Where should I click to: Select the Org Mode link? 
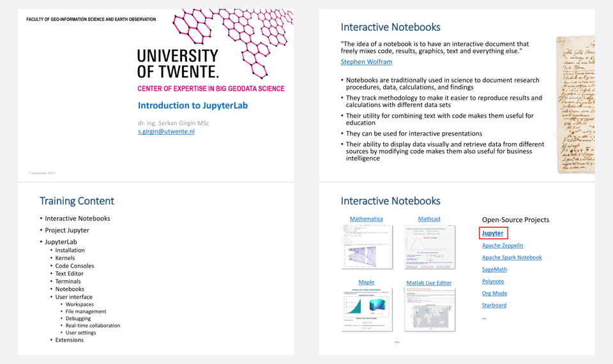[494, 293]
